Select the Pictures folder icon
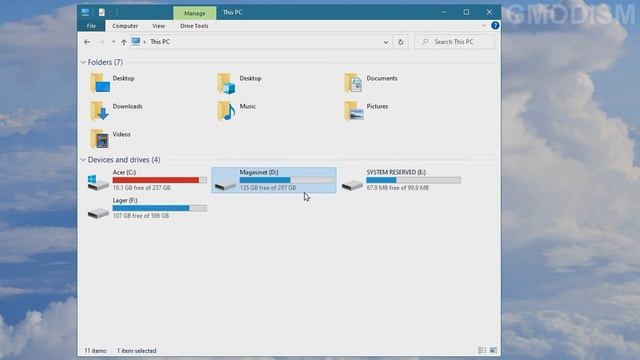640x360 pixels. click(353, 111)
